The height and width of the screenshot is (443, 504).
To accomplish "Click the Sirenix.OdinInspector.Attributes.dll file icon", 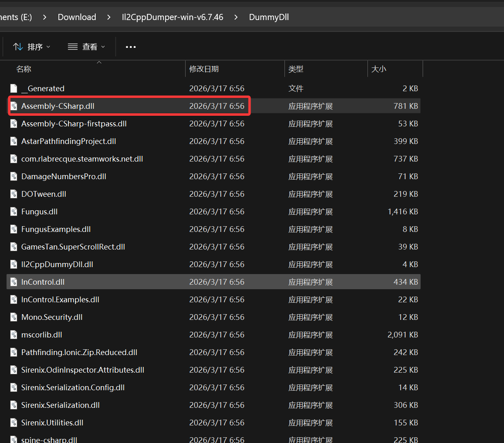I will coord(14,370).
